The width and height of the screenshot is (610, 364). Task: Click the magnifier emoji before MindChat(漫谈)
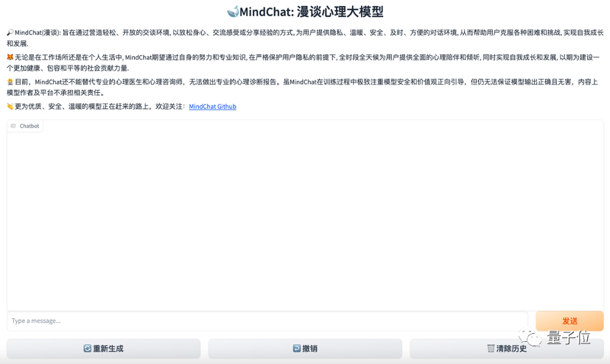point(10,32)
